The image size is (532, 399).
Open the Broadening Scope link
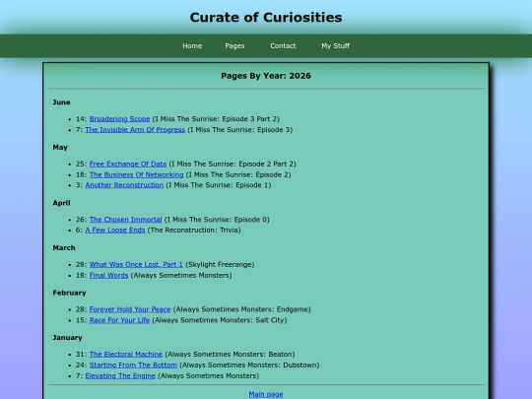coord(119,119)
